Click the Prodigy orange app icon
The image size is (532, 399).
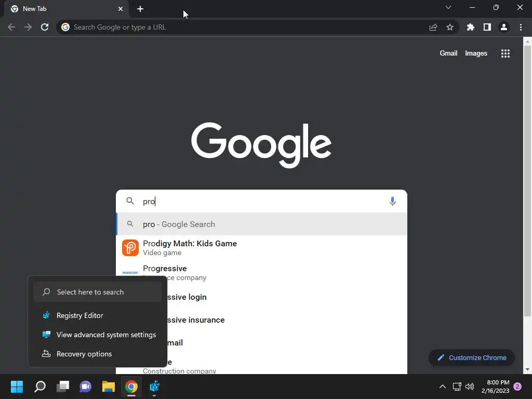[130, 248]
